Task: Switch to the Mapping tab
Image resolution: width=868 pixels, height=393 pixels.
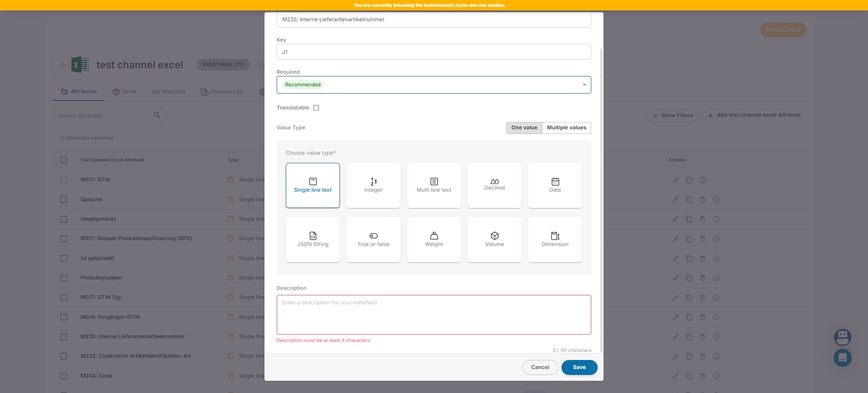Action: (169, 91)
